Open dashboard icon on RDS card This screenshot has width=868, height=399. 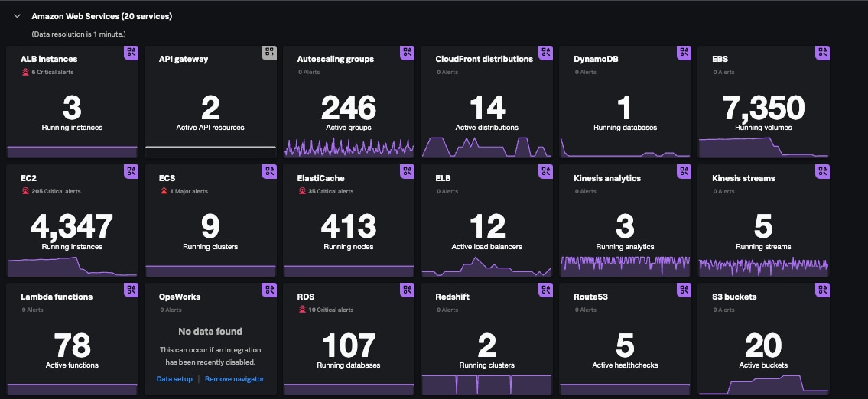click(408, 290)
